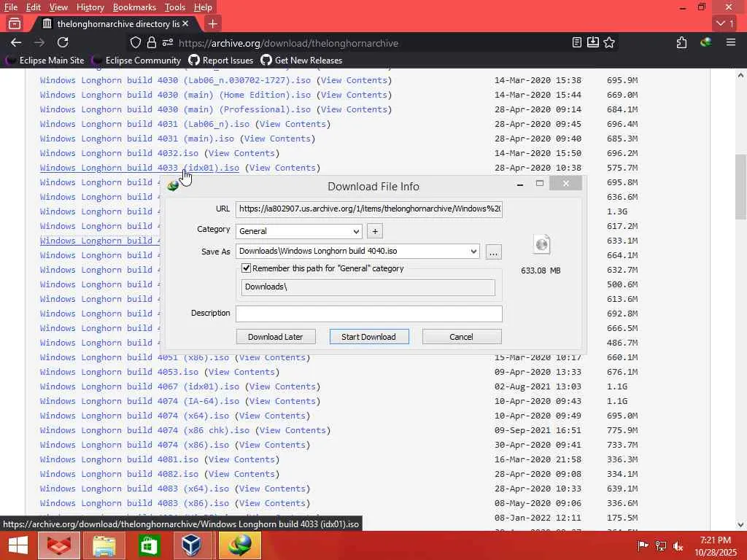Click Windows Longhorn build 4074 (x64).iso link

pyautogui.click(x=134, y=416)
